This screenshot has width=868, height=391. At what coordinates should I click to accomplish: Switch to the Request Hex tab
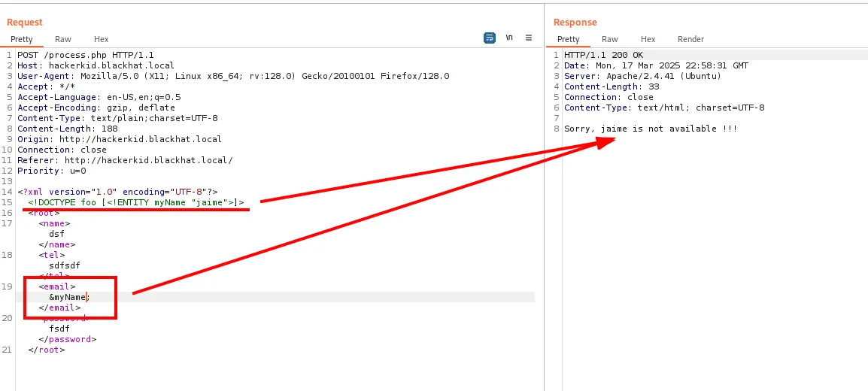pyautogui.click(x=102, y=39)
